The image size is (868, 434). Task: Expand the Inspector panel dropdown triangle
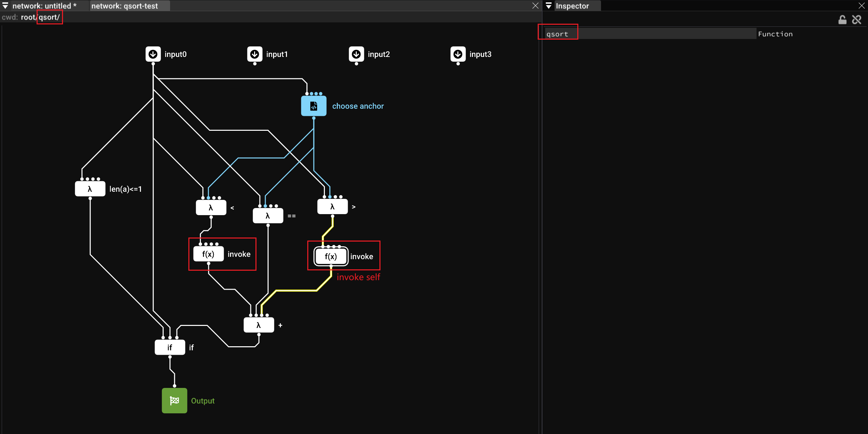click(549, 6)
